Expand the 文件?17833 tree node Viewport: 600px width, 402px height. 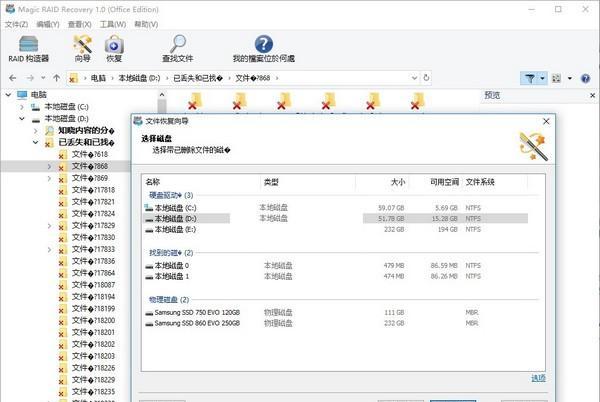click(x=49, y=249)
